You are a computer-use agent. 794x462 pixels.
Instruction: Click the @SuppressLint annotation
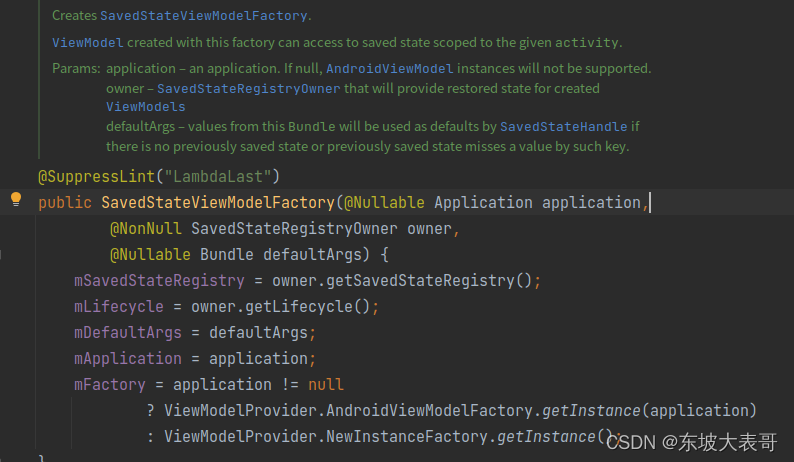[96, 176]
